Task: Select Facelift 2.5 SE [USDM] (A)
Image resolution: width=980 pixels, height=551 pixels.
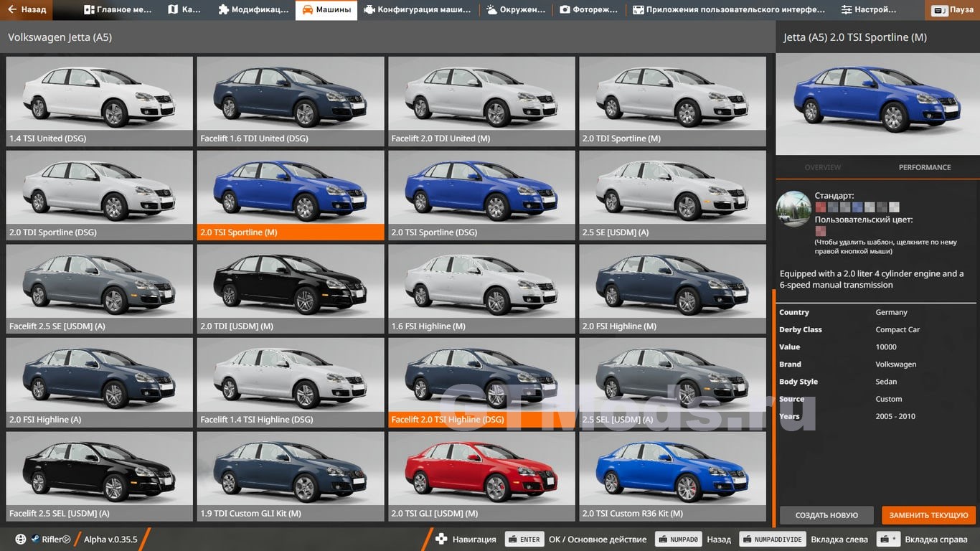Action: click(100, 289)
